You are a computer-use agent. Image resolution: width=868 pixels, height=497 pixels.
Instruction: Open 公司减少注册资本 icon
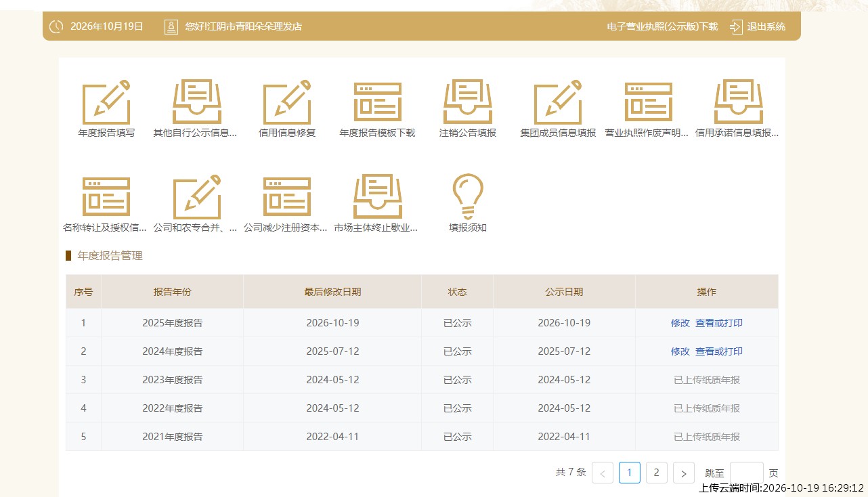(287, 197)
